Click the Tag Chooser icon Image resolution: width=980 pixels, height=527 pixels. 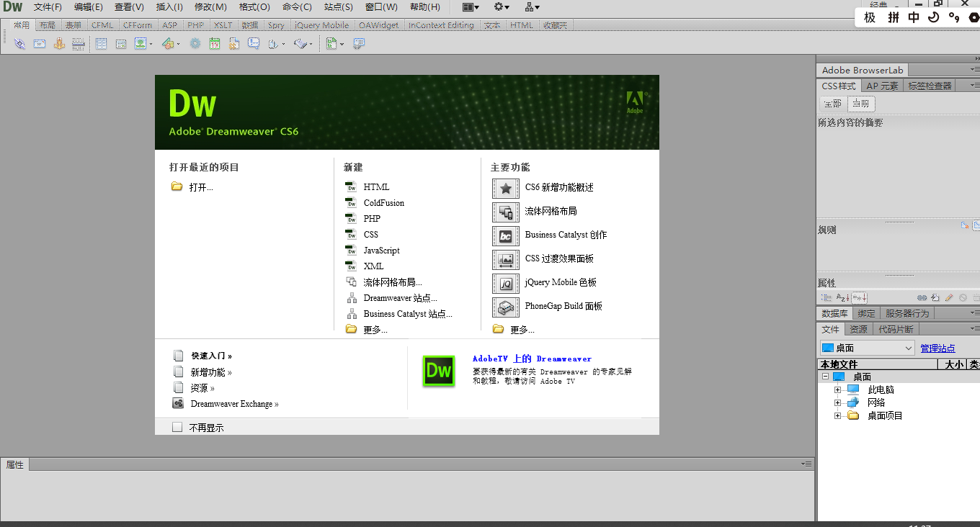(x=359, y=43)
